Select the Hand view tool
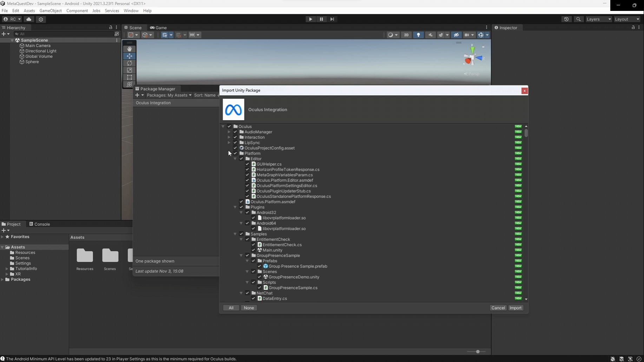Image resolution: width=644 pixels, height=362 pixels. [x=130, y=49]
